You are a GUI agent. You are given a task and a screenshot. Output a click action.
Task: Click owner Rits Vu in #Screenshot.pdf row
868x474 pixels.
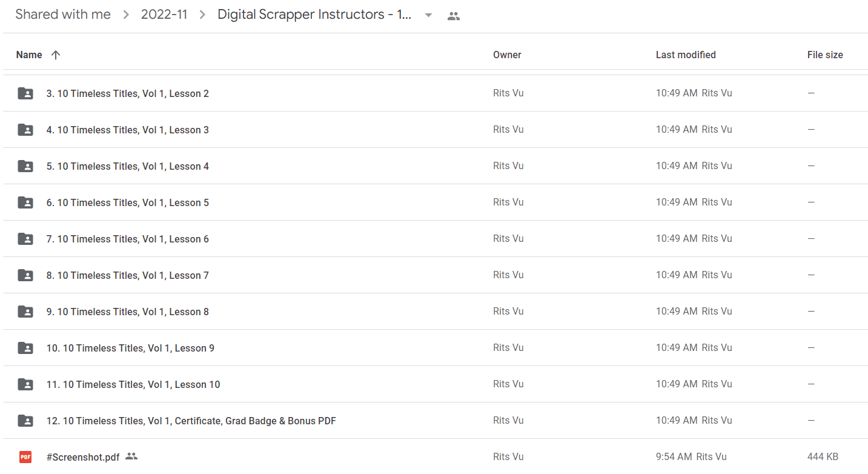pyautogui.click(x=508, y=457)
